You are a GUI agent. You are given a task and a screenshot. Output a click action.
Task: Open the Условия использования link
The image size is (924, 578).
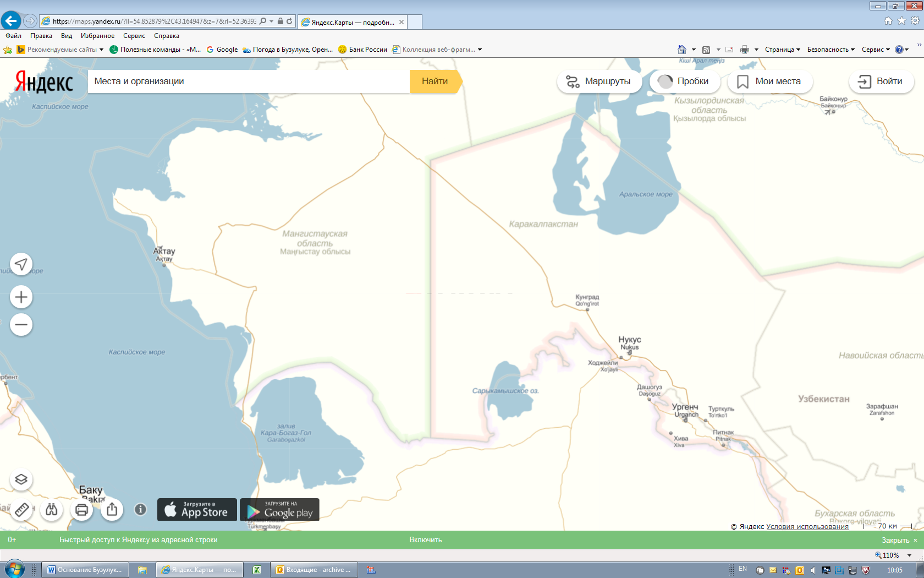807,527
